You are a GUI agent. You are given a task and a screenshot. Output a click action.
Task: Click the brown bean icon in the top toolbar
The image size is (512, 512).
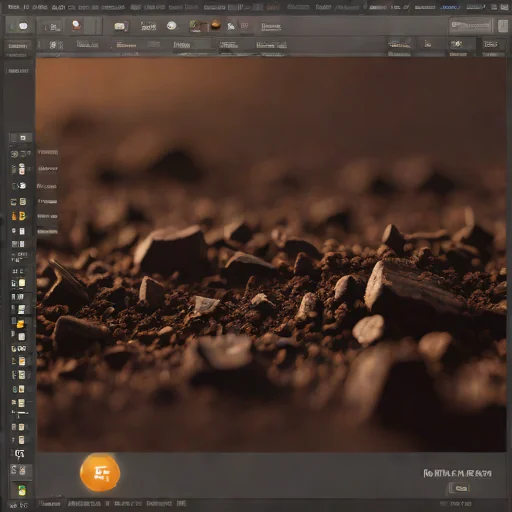click(x=216, y=25)
